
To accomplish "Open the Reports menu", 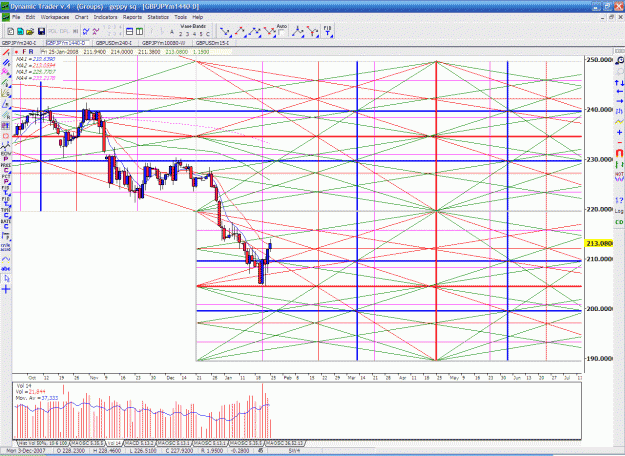I will 132,17.
